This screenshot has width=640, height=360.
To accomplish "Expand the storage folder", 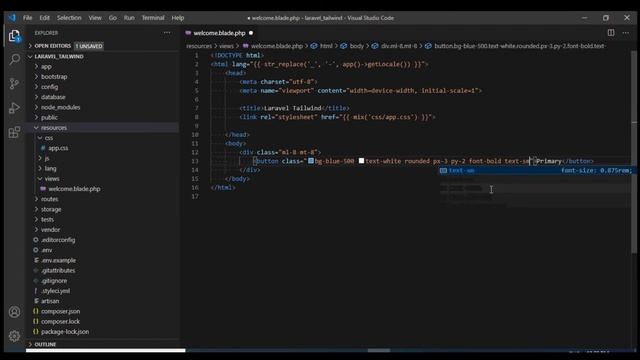I will pyautogui.click(x=51, y=209).
